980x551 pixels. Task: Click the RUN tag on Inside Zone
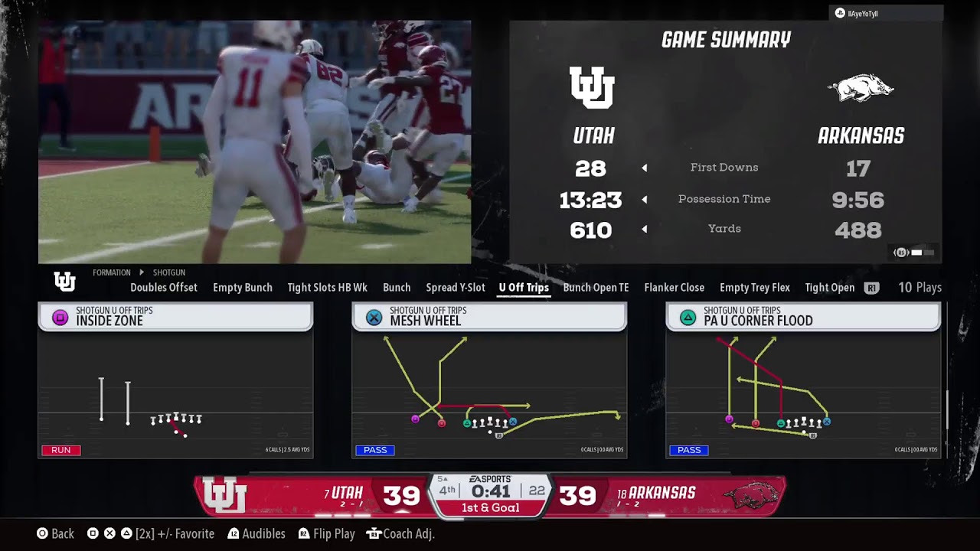(61, 450)
